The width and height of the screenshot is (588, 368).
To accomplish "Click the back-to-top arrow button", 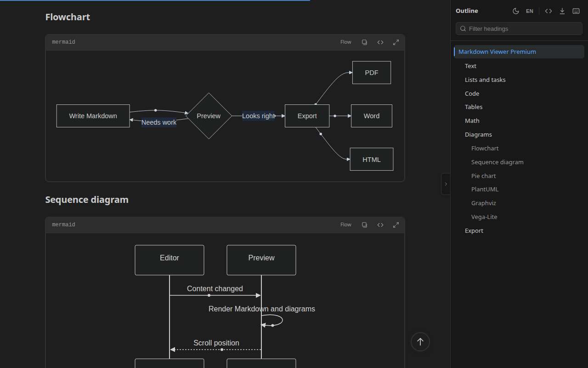I will (x=420, y=342).
